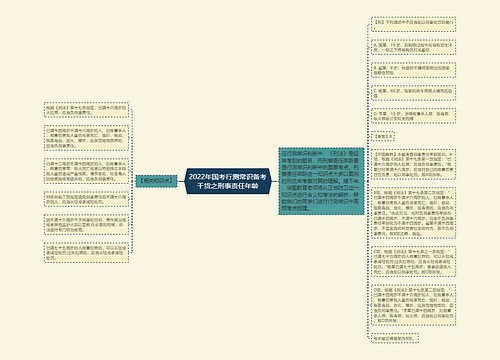The height and width of the screenshot is (360, 500).
Task: Select the 已满十四周岁不满十六周岁 knowledge node
Action: [x=86, y=138]
